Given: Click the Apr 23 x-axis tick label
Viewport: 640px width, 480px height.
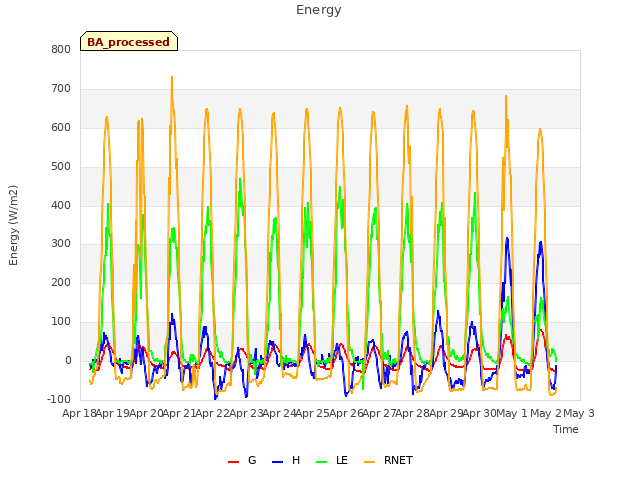Looking at the screenshot, I should pyautogui.click(x=246, y=413).
